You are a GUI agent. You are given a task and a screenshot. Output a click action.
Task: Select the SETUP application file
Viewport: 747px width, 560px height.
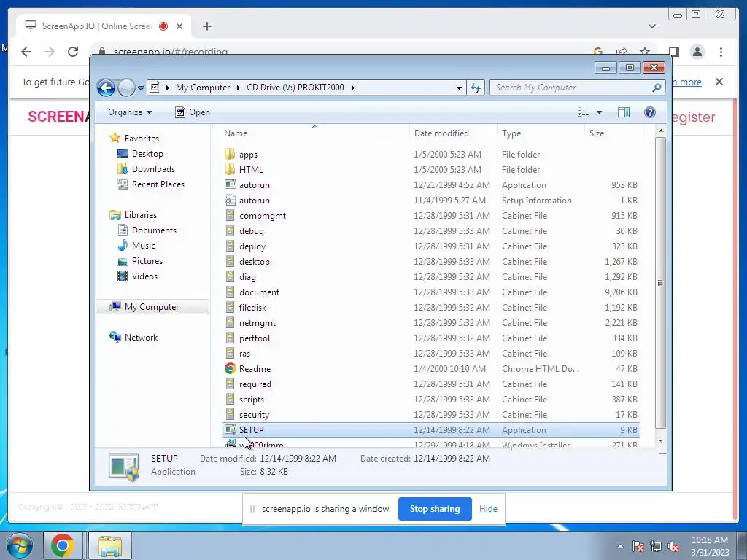(430, 430)
